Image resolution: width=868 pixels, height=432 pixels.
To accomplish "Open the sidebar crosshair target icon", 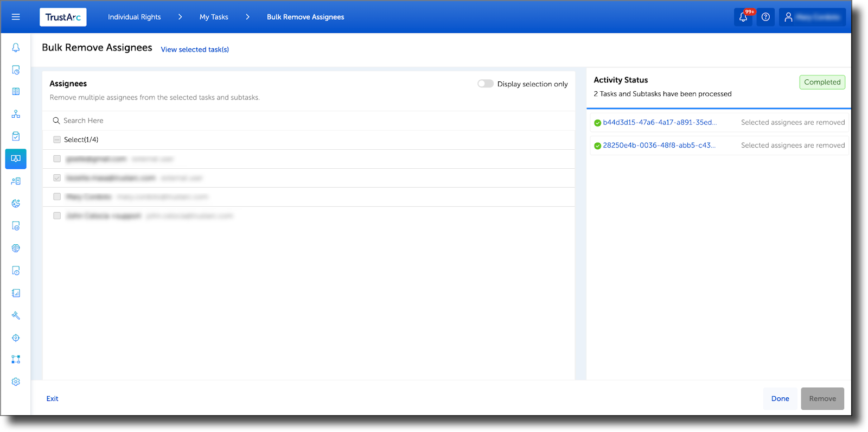I will 16,338.
